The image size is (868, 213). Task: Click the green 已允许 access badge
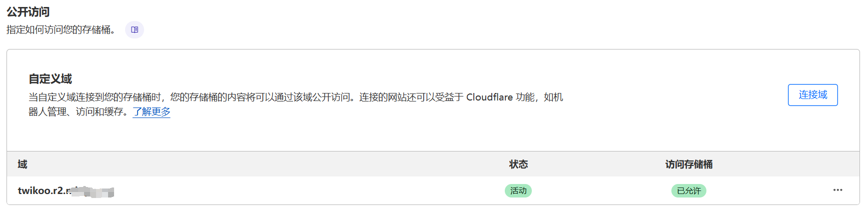point(688,190)
